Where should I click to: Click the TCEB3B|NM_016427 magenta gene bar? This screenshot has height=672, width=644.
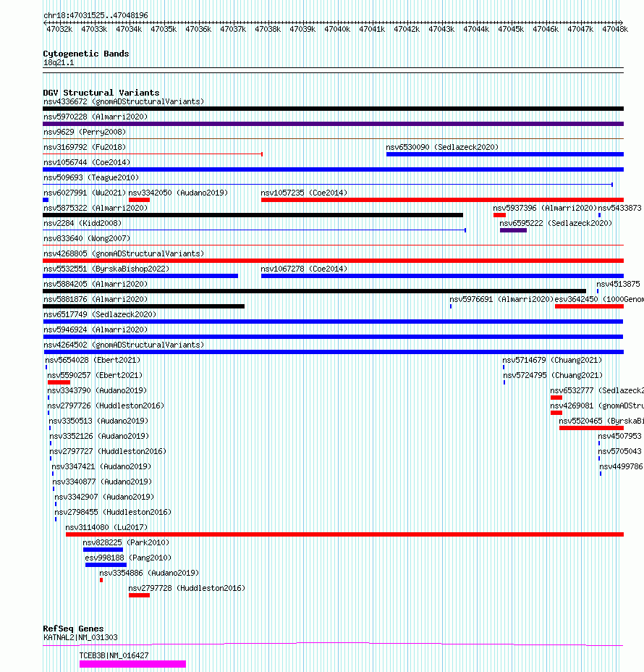click(x=132, y=664)
